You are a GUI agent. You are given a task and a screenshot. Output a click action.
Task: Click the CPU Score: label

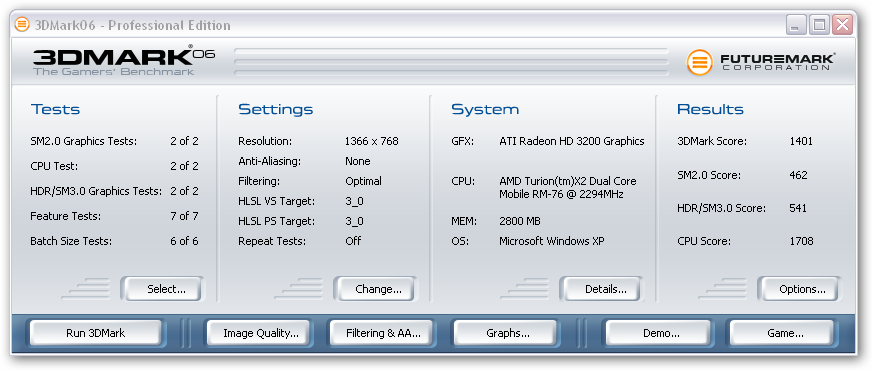[x=704, y=241]
